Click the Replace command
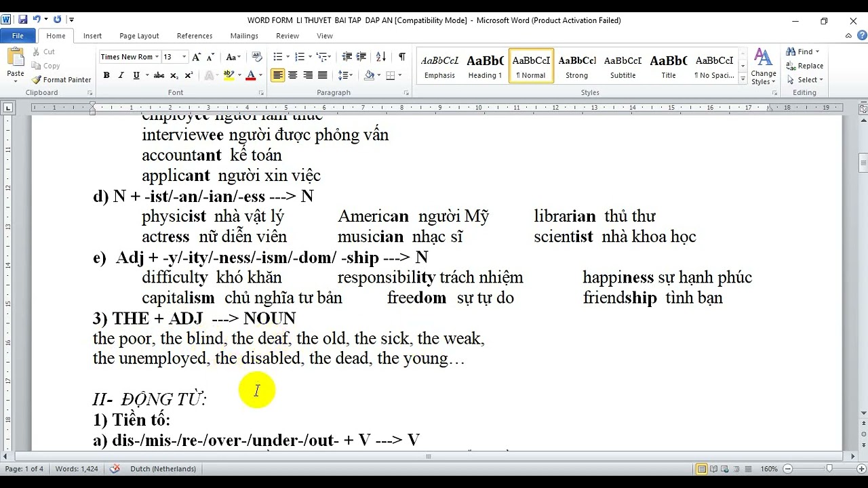868x488 pixels. click(x=805, y=66)
